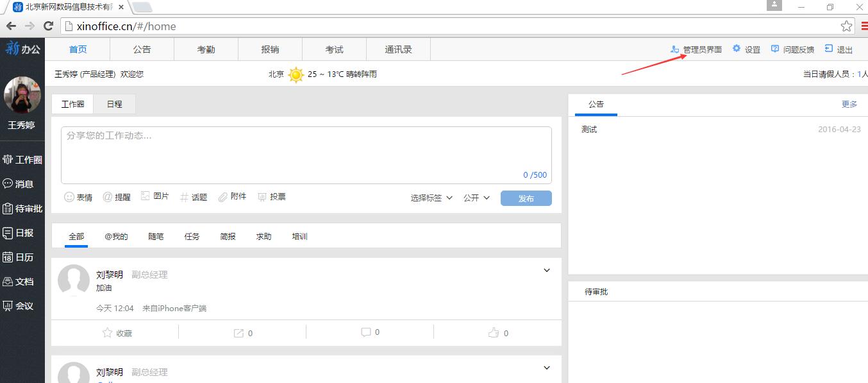Bookmark this page with the star

[846, 26]
